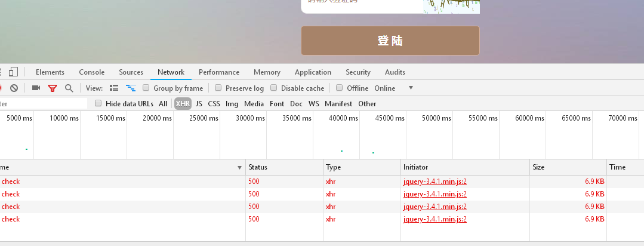Screen dimensions: 644x246
Task: Toggle the red filter funnel icon
Action: pos(52,88)
